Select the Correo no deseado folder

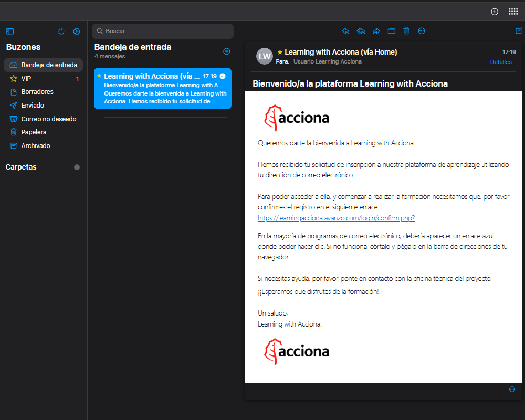tap(48, 119)
